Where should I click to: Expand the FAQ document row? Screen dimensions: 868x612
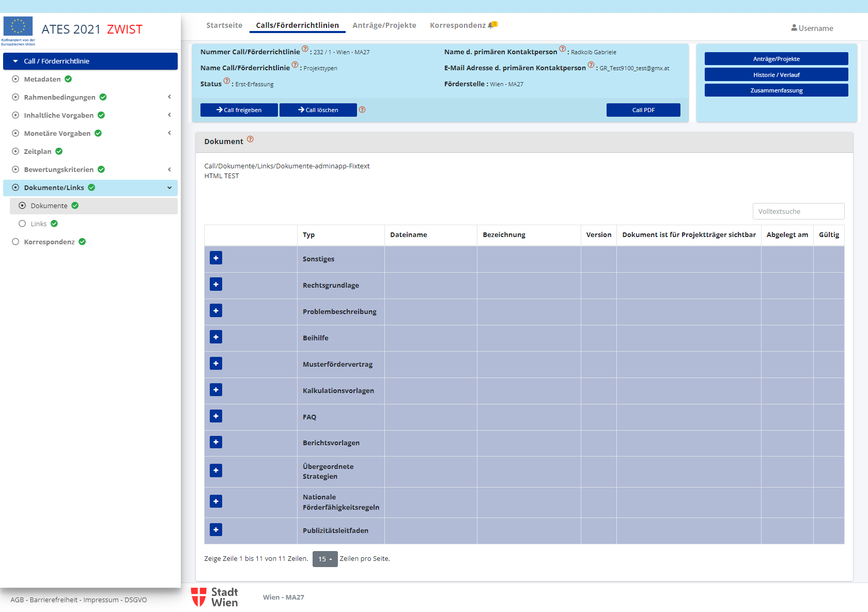[x=216, y=416]
